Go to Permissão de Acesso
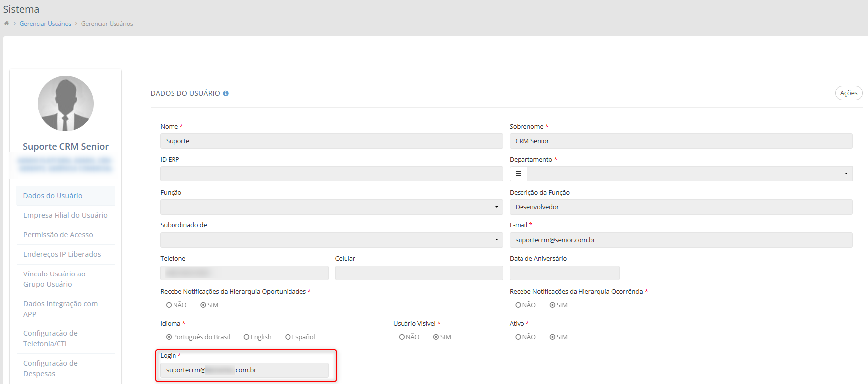 [65, 235]
